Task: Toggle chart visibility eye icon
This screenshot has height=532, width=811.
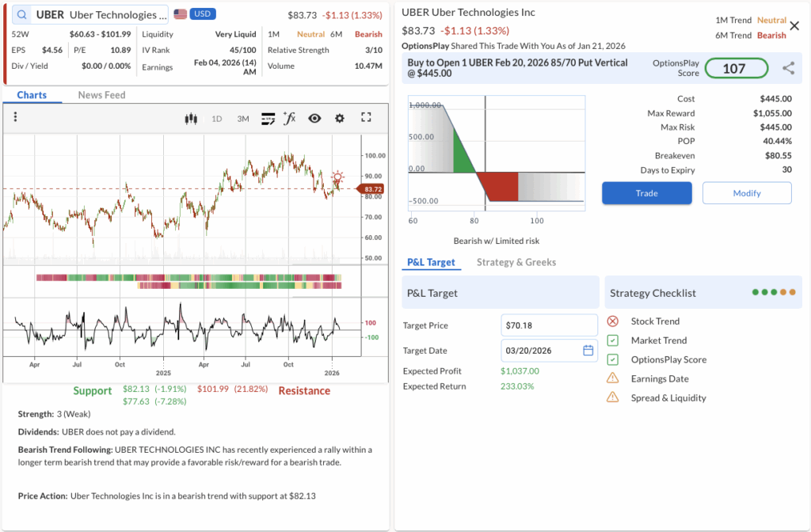Action: tap(314, 119)
